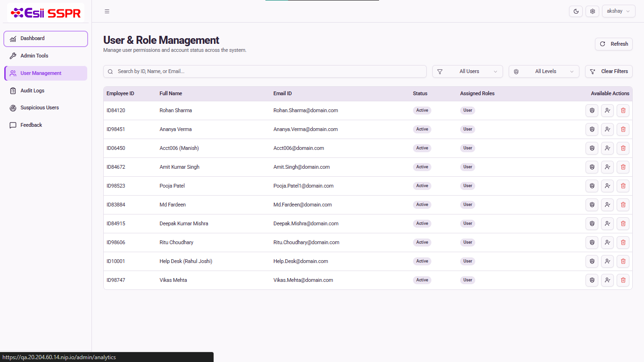The width and height of the screenshot is (644, 362).
Task: Delete Pooja Patel using the trash icon
Action: (x=623, y=186)
